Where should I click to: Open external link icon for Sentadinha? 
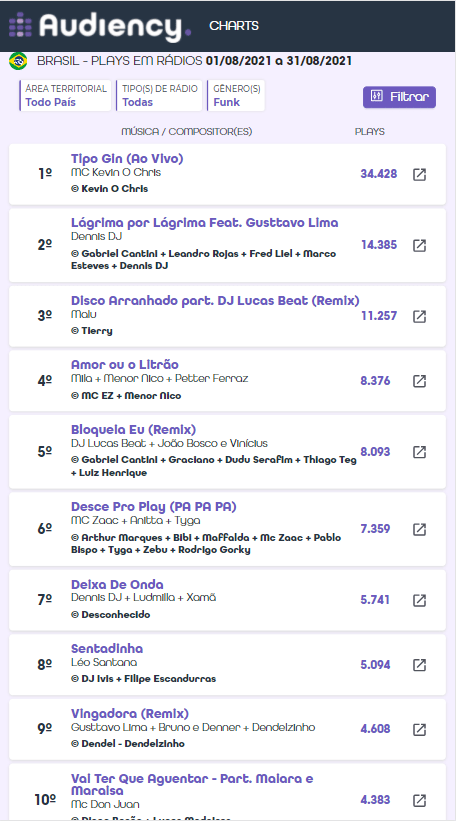pyautogui.click(x=419, y=665)
